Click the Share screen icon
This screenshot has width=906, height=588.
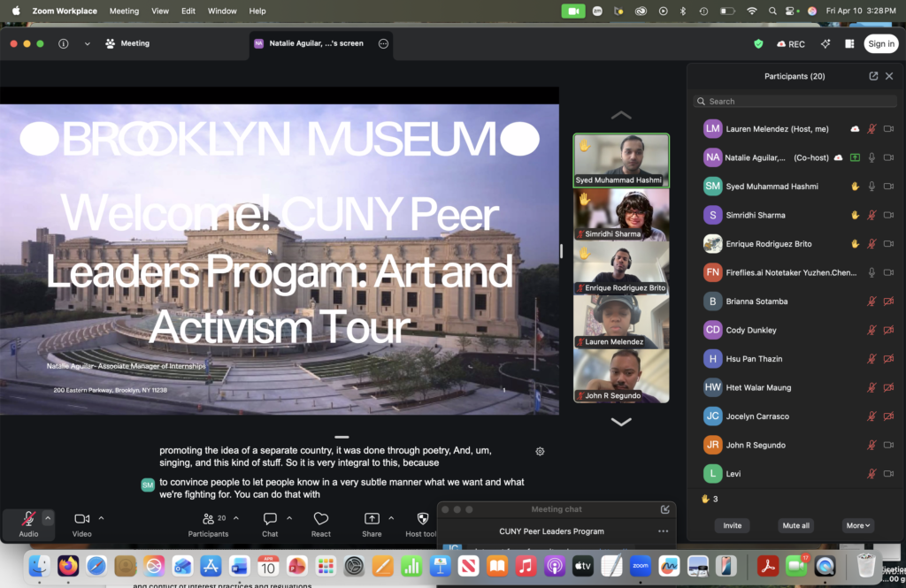coord(372,519)
